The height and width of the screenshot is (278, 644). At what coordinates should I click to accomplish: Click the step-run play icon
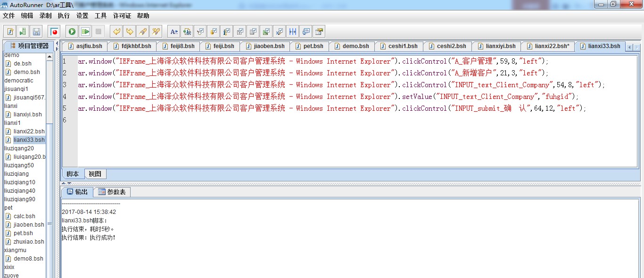click(x=85, y=32)
